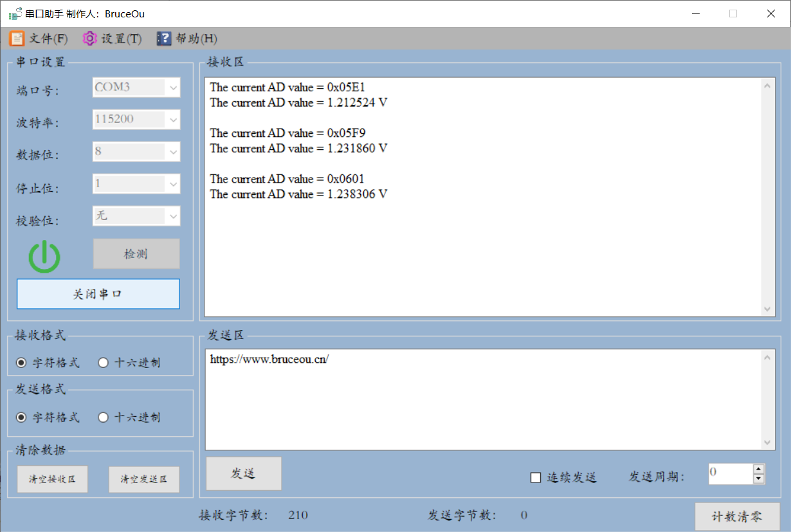
Task: Click the https://www.bruceou.cn/ text
Action: pos(269,360)
